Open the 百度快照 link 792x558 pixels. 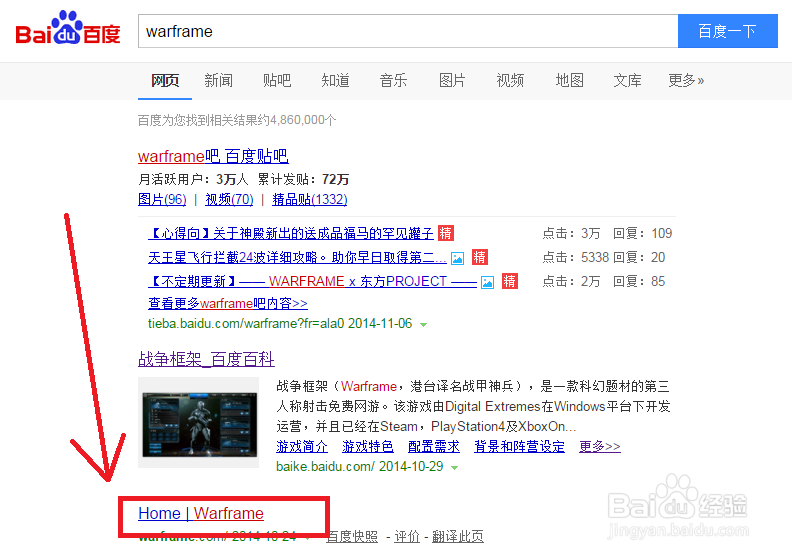coord(352,536)
